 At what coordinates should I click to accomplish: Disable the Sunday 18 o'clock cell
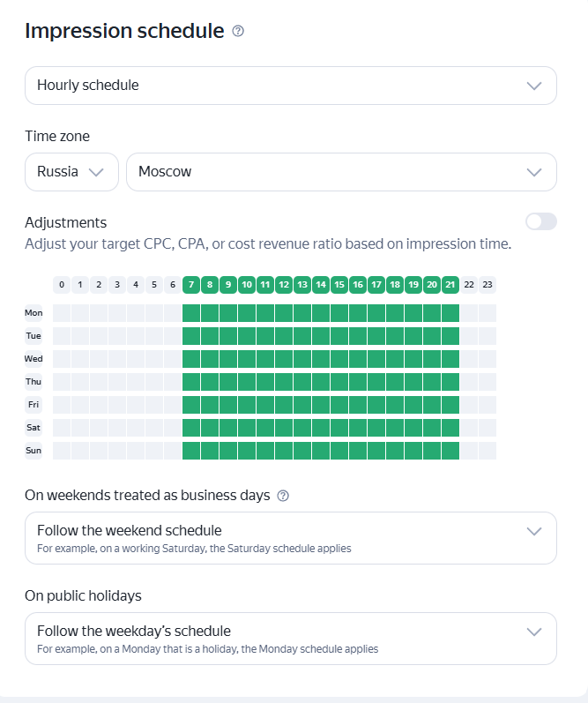(395, 451)
